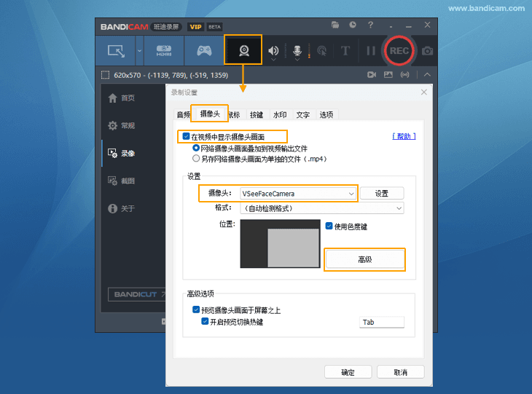Toggle the microphone icon
Image resolution: width=532 pixels, height=394 pixels.
(x=297, y=51)
